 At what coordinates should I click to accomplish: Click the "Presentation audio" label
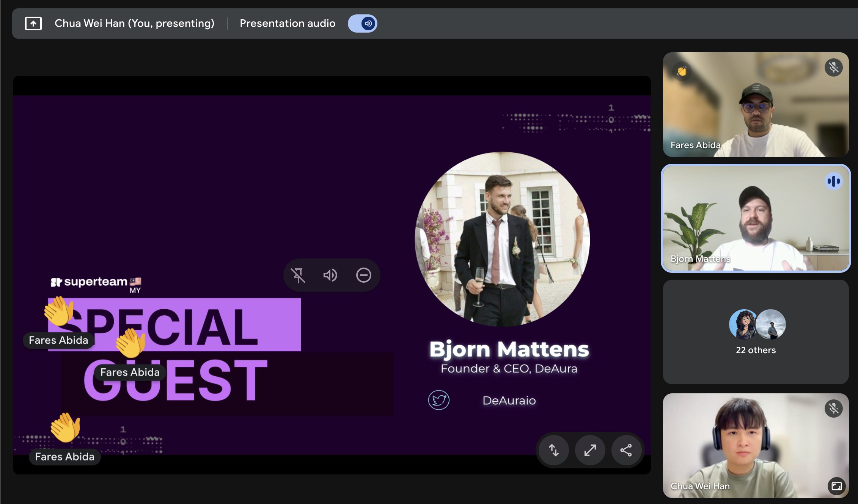[288, 23]
